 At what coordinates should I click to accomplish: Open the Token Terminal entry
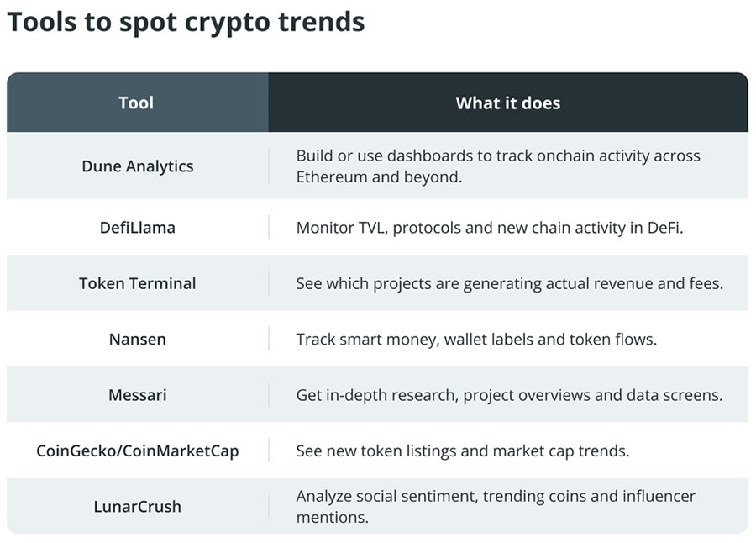[138, 283]
